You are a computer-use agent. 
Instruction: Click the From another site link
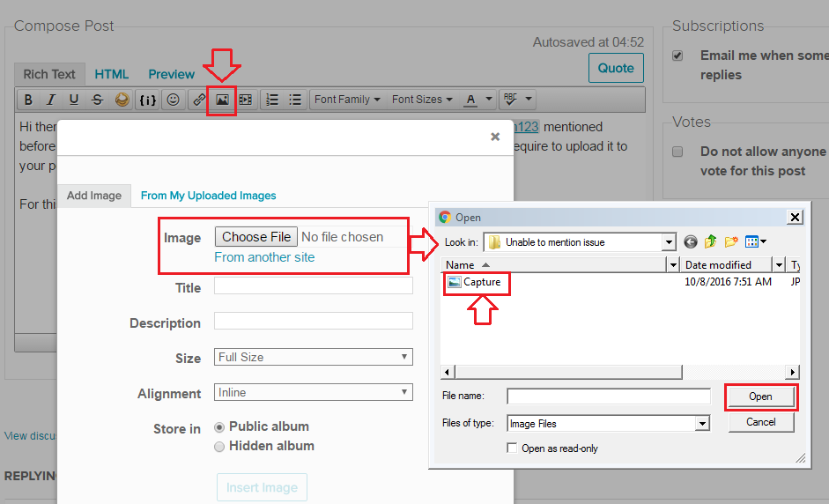click(x=264, y=257)
